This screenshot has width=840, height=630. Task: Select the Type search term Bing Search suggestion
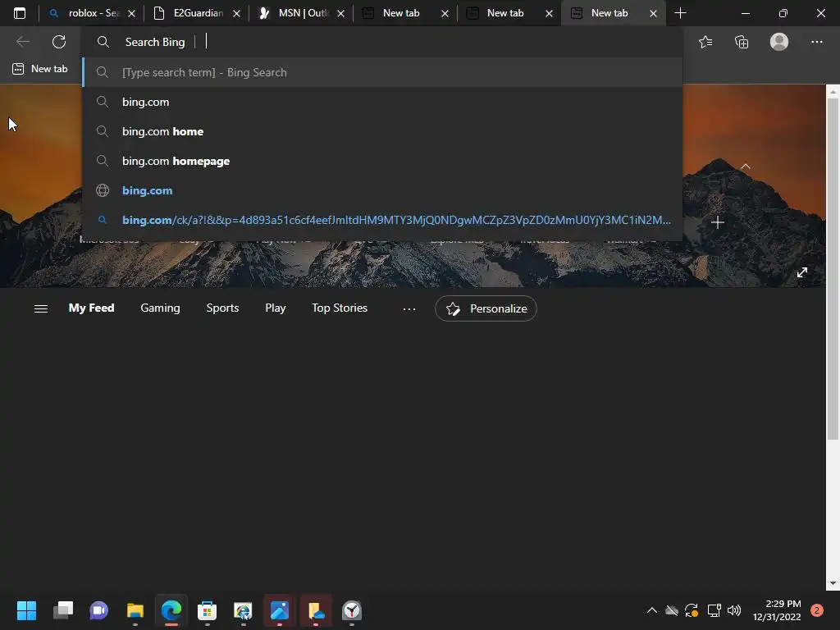pyautogui.click(x=382, y=72)
